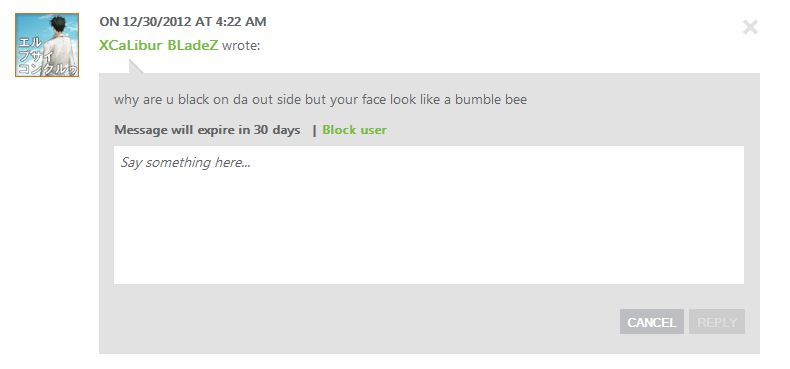Click the word "wrote:" after the username

point(241,45)
